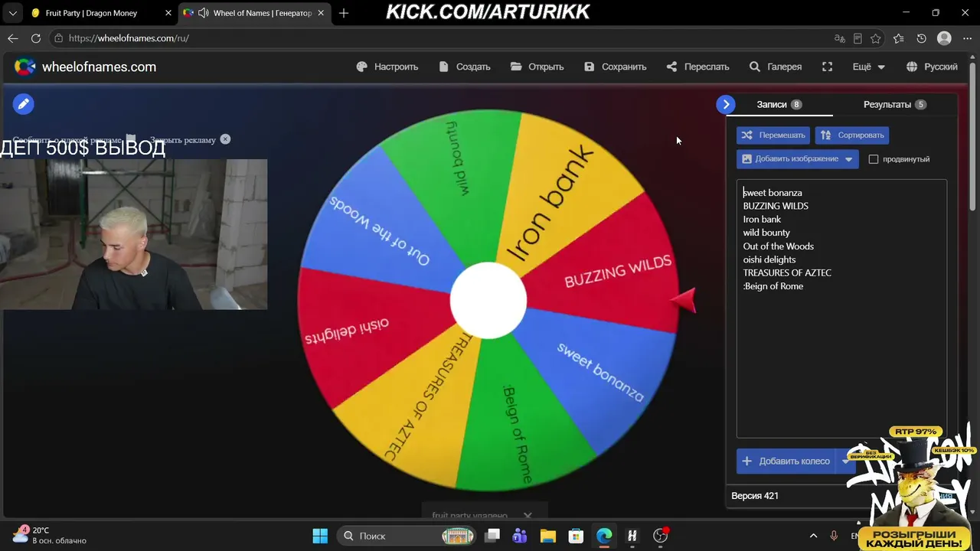Select the Wheel of Names browser tab
This screenshot has height=551, width=980.
[254, 13]
